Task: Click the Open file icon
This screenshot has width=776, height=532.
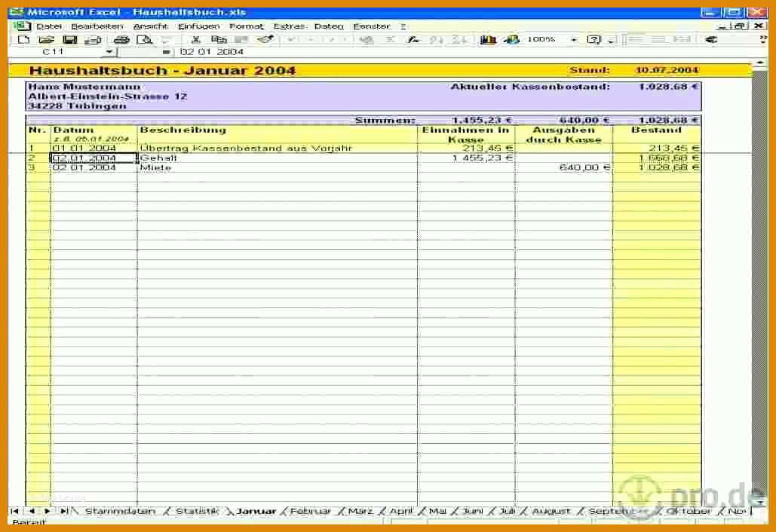Action: pyautogui.click(x=46, y=40)
